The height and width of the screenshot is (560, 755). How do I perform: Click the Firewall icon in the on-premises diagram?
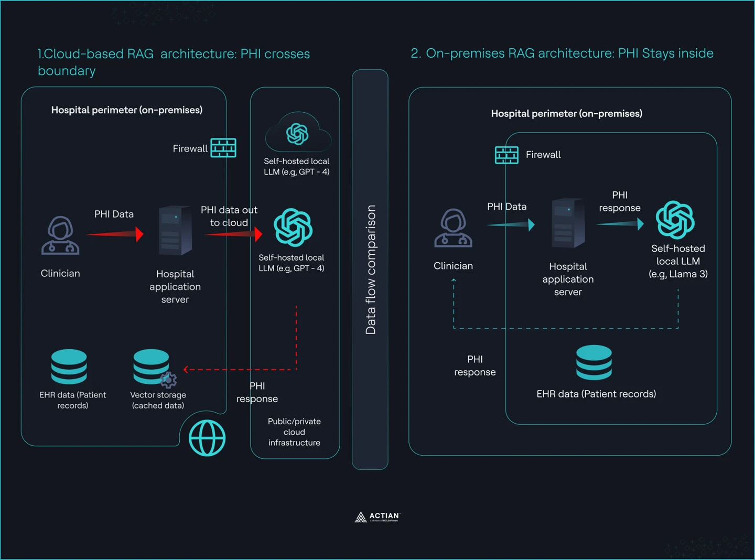[506, 155]
